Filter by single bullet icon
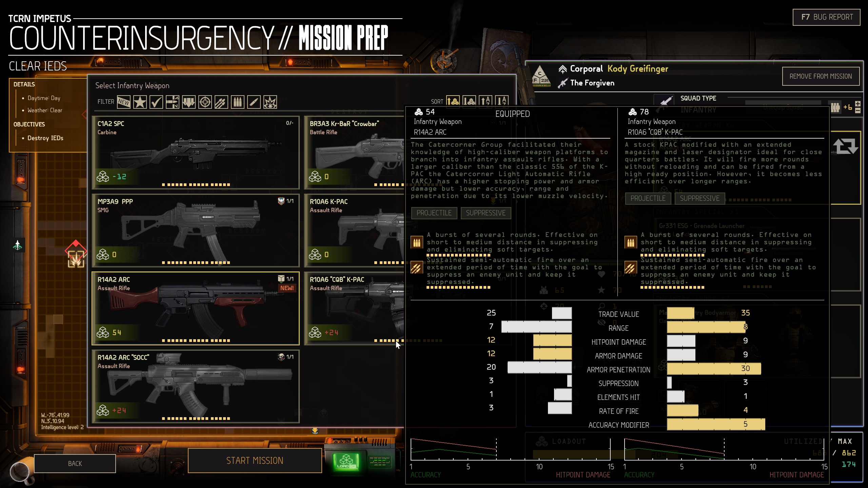Screen dimensions: 868x488 (x=254, y=102)
